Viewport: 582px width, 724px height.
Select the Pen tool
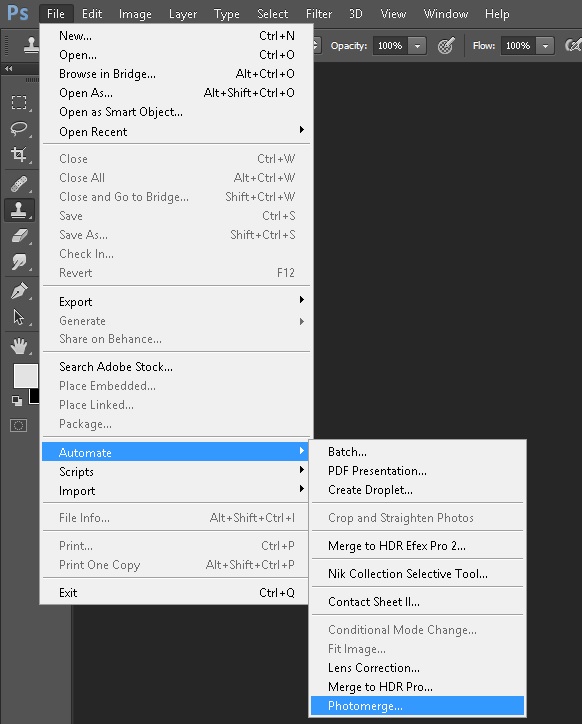pos(19,290)
